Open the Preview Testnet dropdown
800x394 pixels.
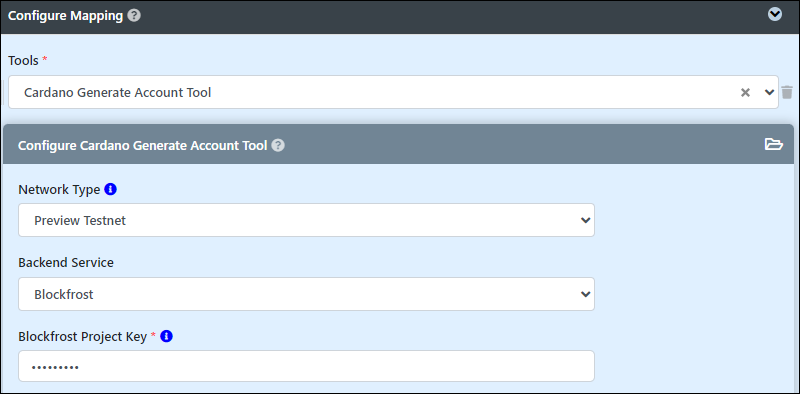pos(306,220)
